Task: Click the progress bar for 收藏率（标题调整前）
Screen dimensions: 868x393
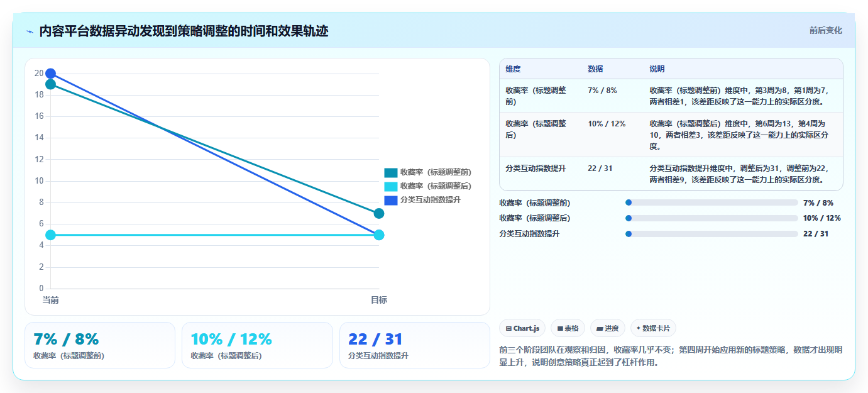Action: point(711,202)
